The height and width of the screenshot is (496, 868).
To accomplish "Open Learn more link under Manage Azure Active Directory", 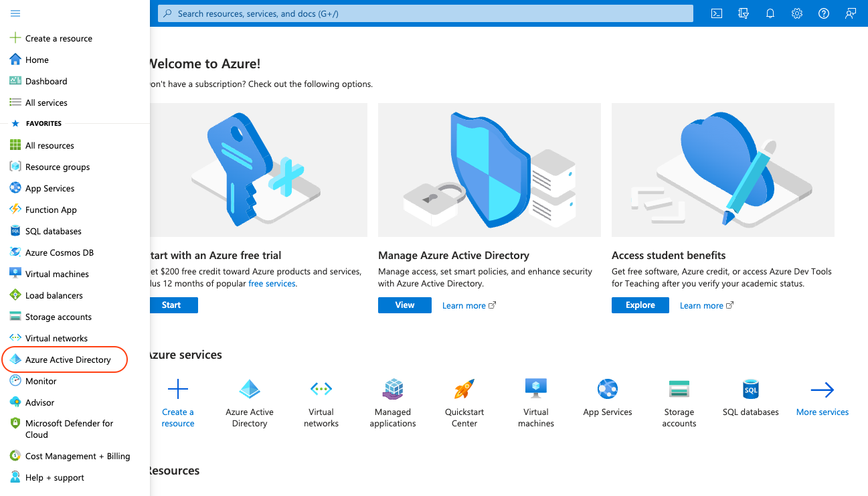I will click(x=469, y=306).
